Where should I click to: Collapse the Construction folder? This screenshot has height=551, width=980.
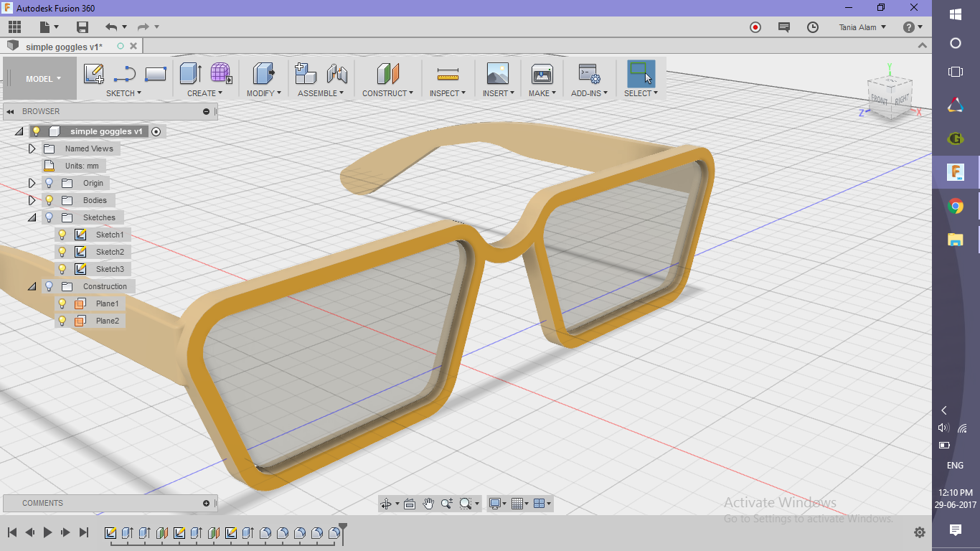tap(32, 286)
